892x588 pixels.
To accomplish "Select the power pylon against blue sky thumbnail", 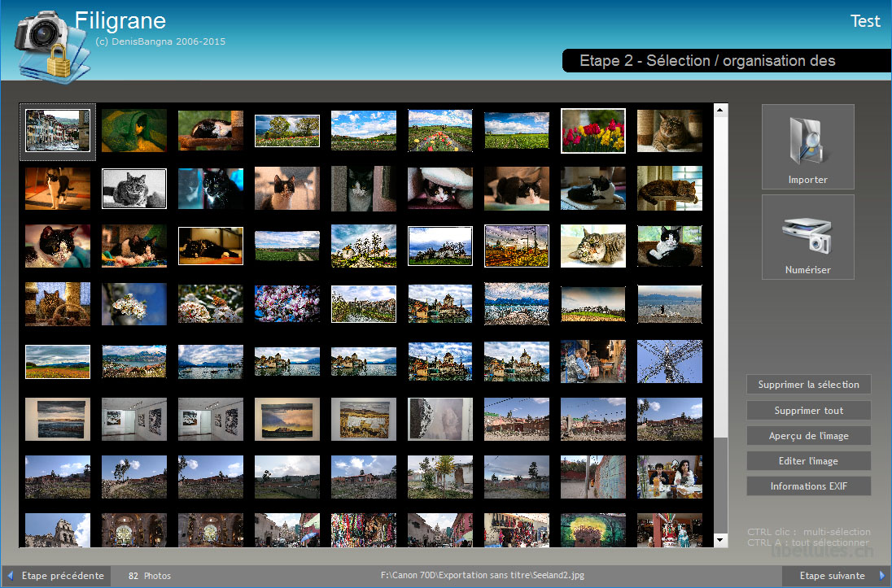I will coord(670,362).
